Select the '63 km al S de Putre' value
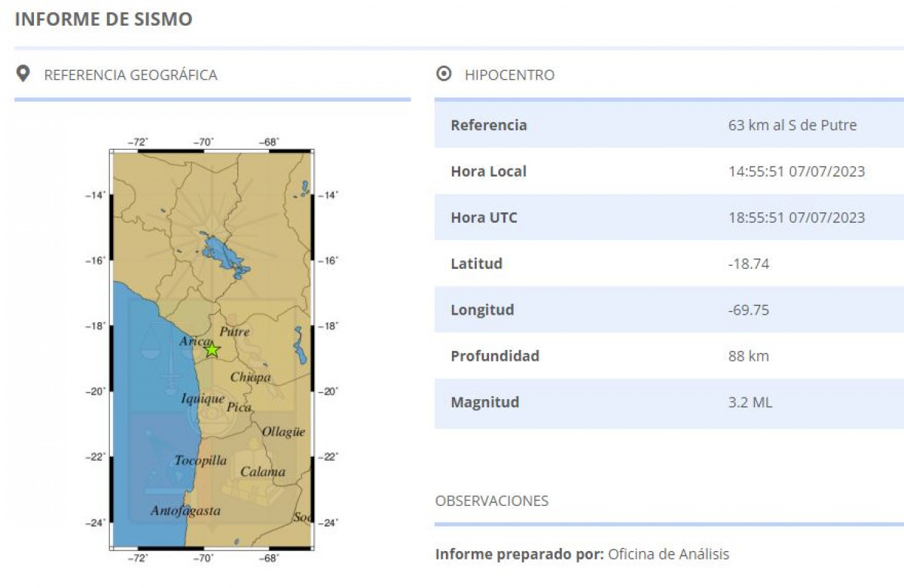The image size is (904, 588). [792, 125]
